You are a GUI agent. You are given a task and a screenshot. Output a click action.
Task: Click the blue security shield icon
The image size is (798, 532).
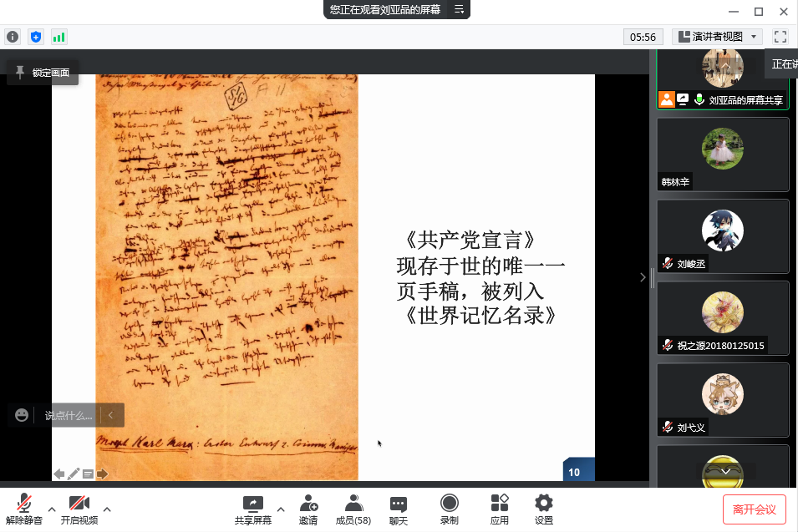pos(35,37)
